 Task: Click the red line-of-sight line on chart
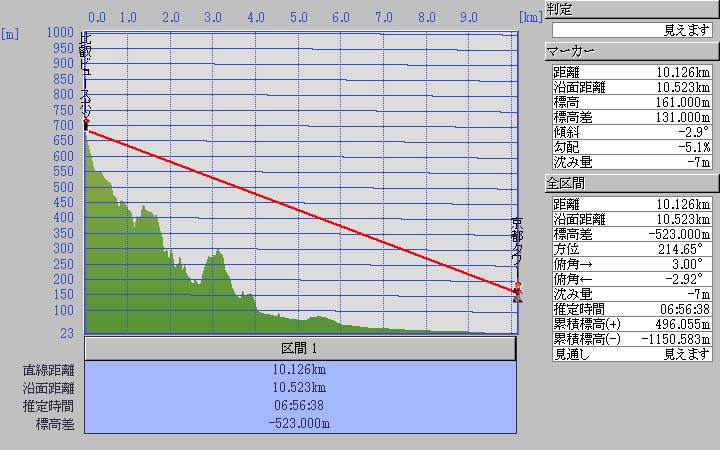(301, 211)
